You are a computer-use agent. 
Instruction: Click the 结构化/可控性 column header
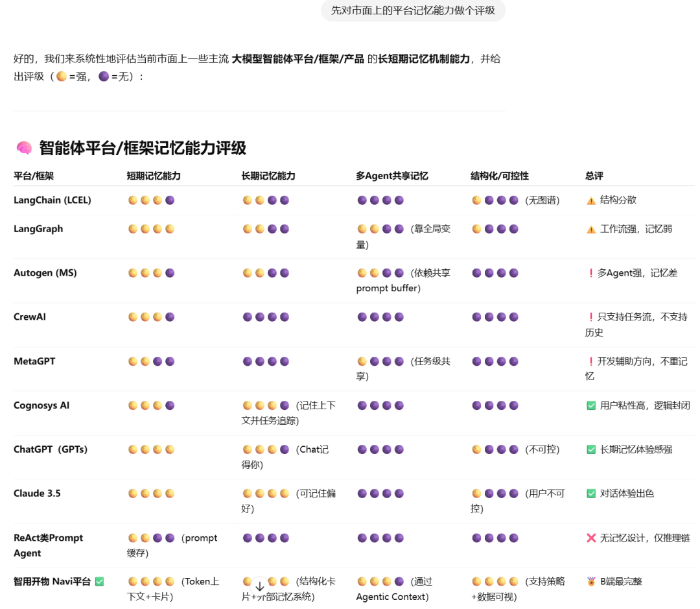pos(500,176)
